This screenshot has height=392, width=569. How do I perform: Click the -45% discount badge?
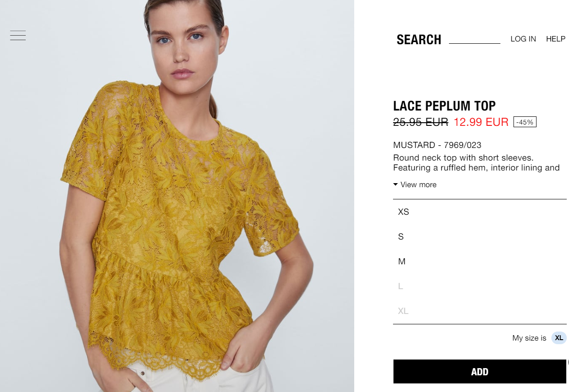click(x=525, y=122)
